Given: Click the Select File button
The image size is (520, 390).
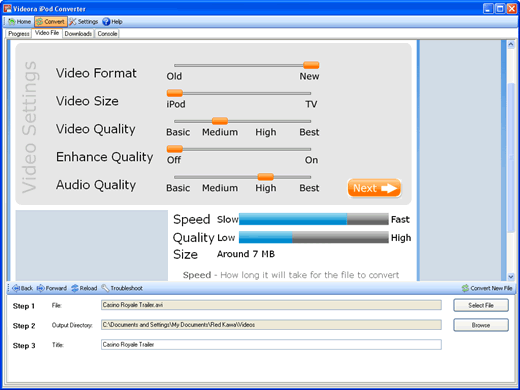Looking at the screenshot, I should pos(481,305).
